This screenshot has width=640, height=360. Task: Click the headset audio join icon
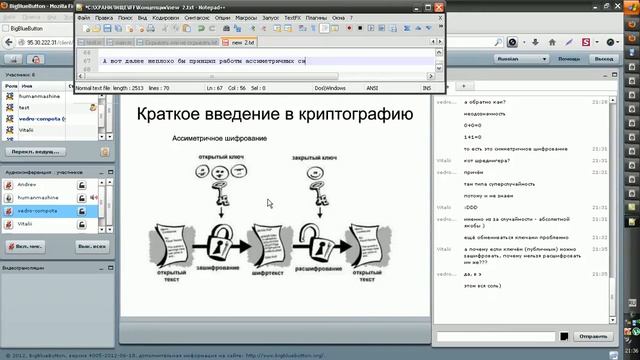[36, 60]
